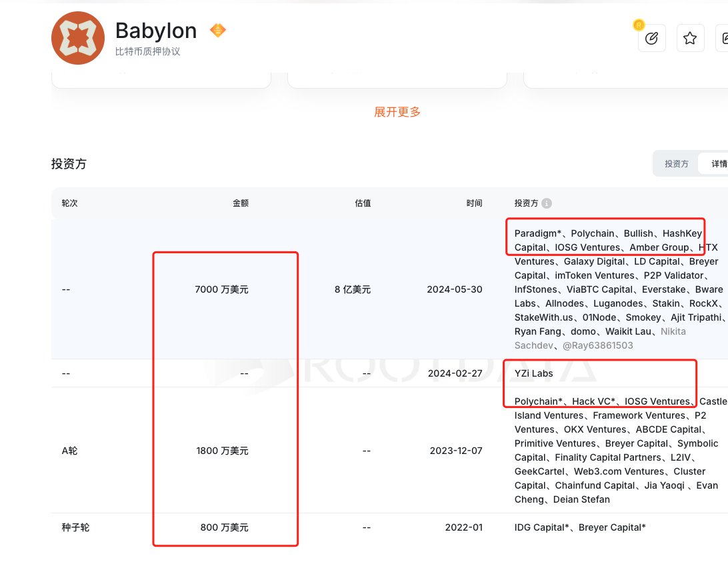Favorite the project with the star icon
Screen dimensions: 728x566
coord(691,38)
